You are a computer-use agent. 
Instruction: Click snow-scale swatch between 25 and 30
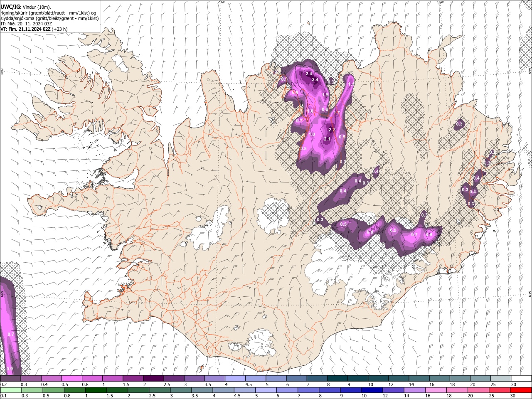pos(501,379)
